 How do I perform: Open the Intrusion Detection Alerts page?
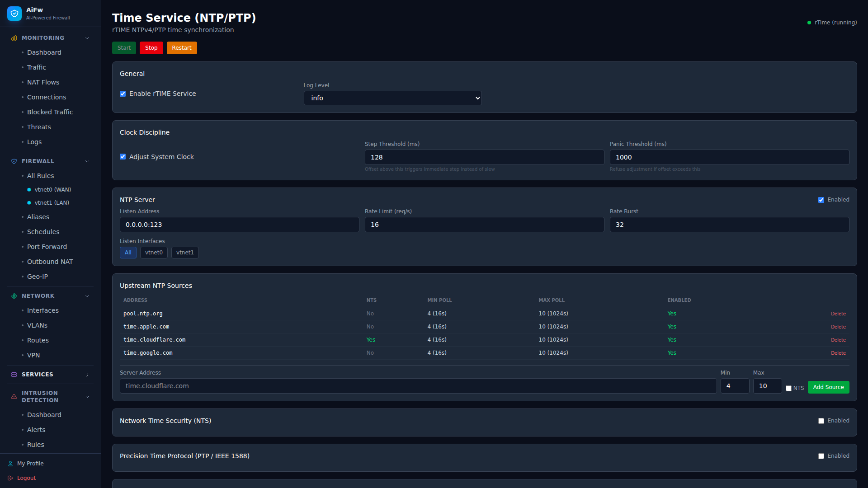[x=36, y=430]
